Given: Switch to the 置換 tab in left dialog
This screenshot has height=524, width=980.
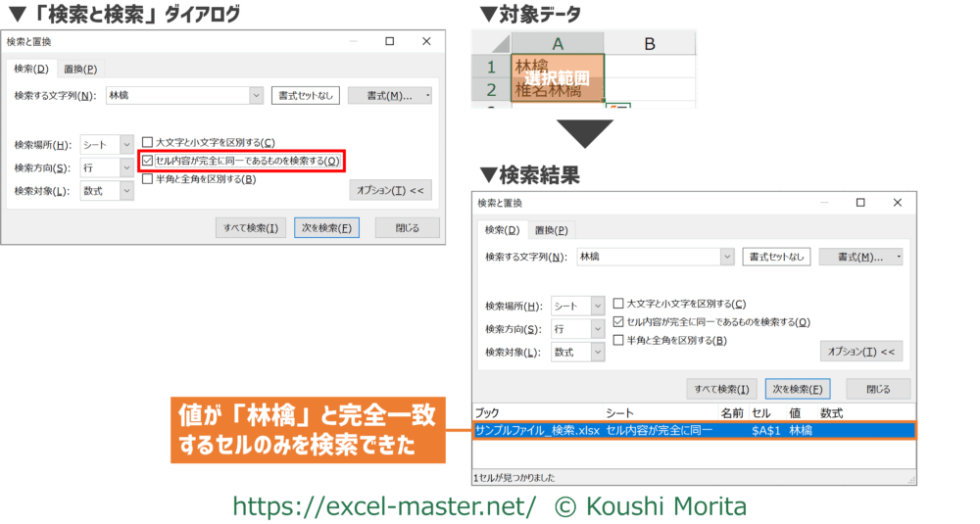Looking at the screenshot, I should pos(80,69).
